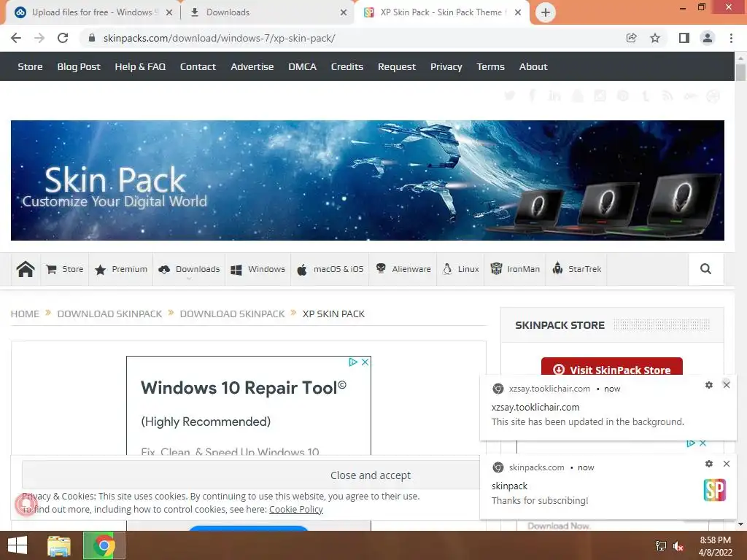Open settings for the skinpacks.com notification

[709, 464]
